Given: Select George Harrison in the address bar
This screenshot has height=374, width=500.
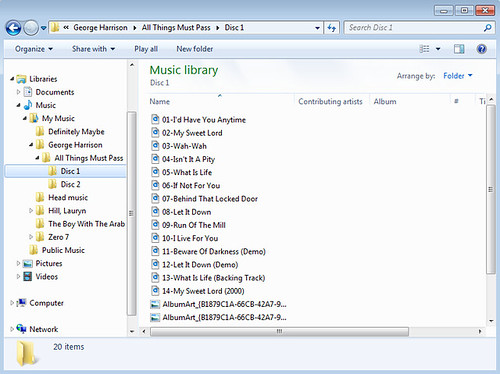Looking at the screenshot, I should (100, 28).
